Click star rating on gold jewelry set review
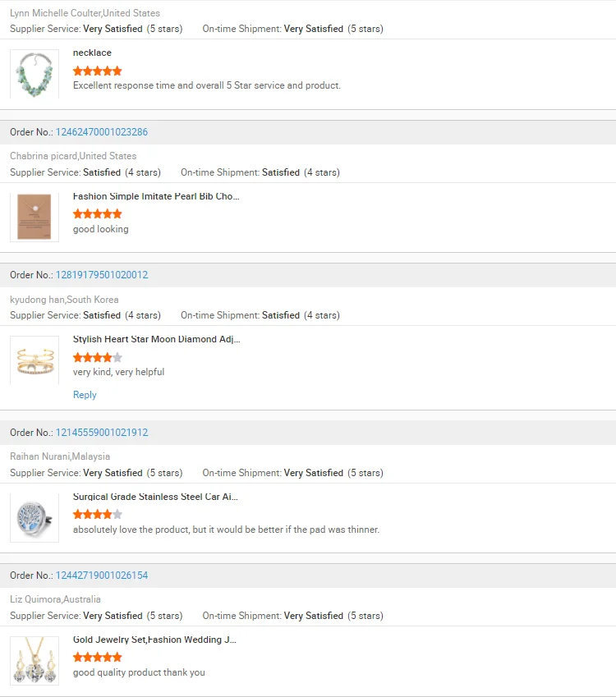The image size is (616, 697). pos(98,657)
